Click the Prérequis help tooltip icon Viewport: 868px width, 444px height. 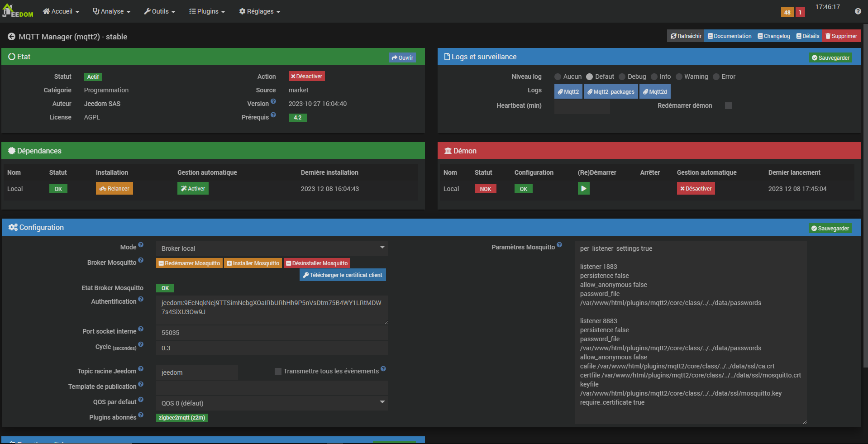click(273, 115)
